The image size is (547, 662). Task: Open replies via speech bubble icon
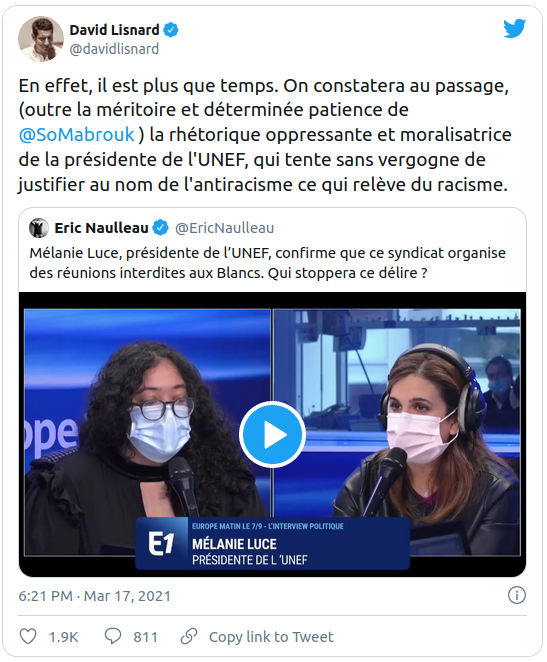[113, 636]
